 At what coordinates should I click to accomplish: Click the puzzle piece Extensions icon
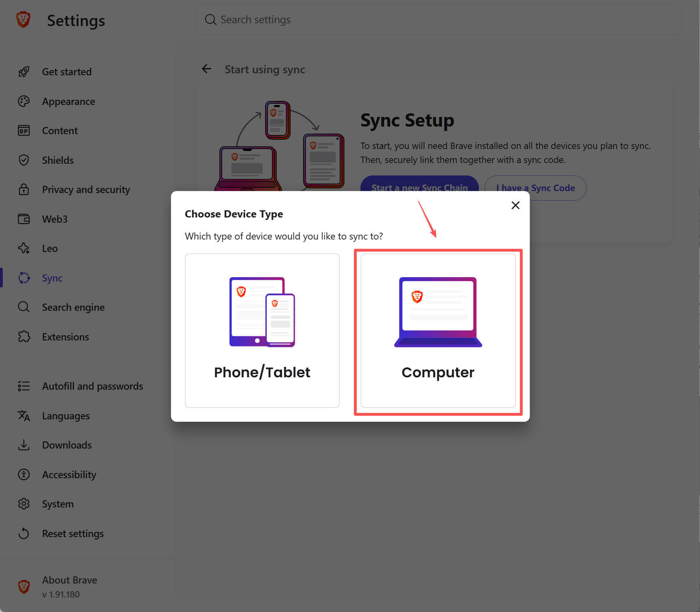point(24,336)
